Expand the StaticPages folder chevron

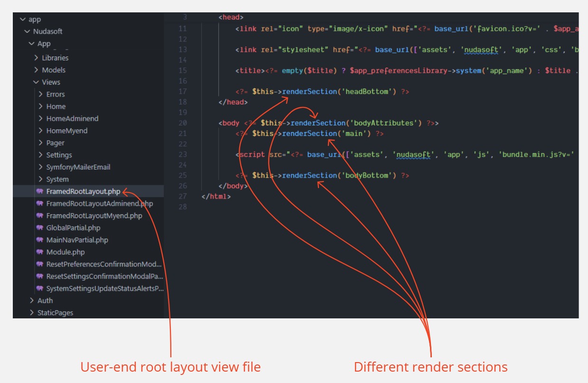31,313
